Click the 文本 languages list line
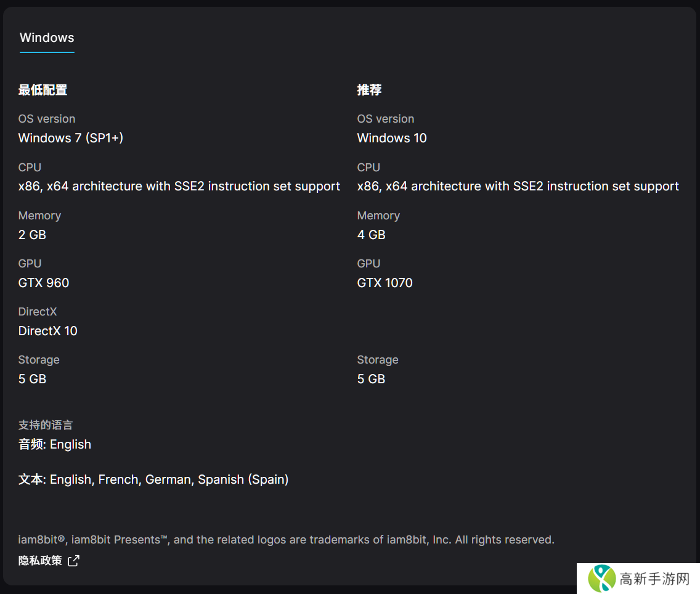Viewport: 700px width, 594px height. (x=153, y=479)
